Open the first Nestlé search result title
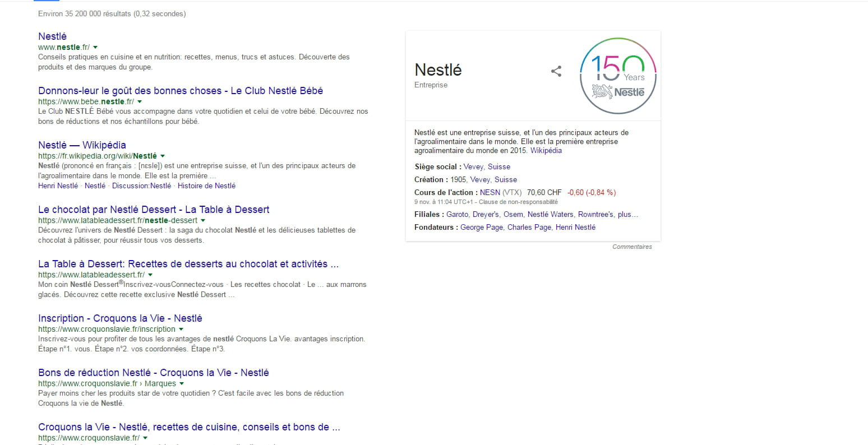The width and height of the screenshot is (868, 445). pos(52,36)
